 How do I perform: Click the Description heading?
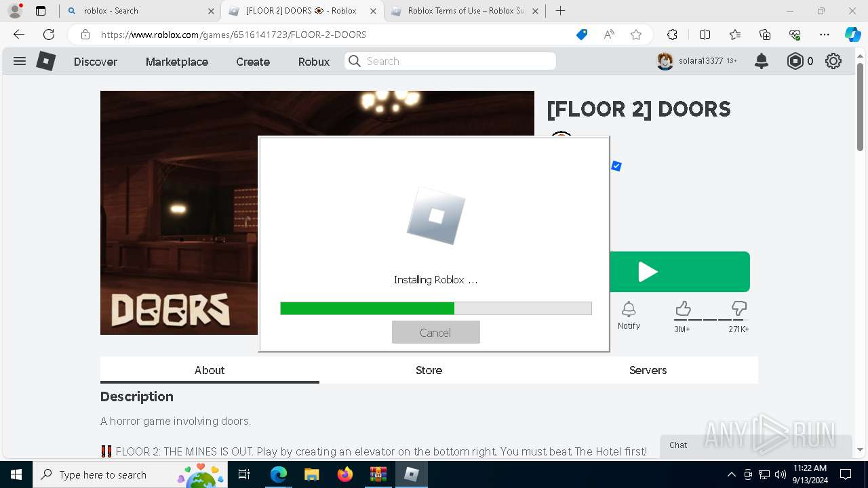[x=137, y=396]
